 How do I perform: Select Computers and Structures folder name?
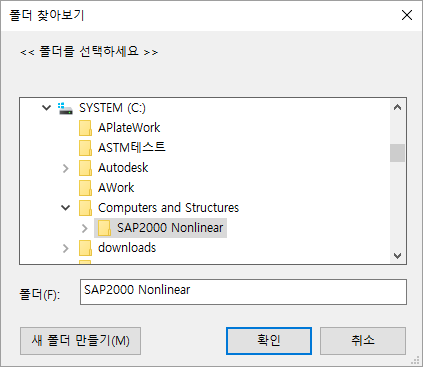coord(168,208)
